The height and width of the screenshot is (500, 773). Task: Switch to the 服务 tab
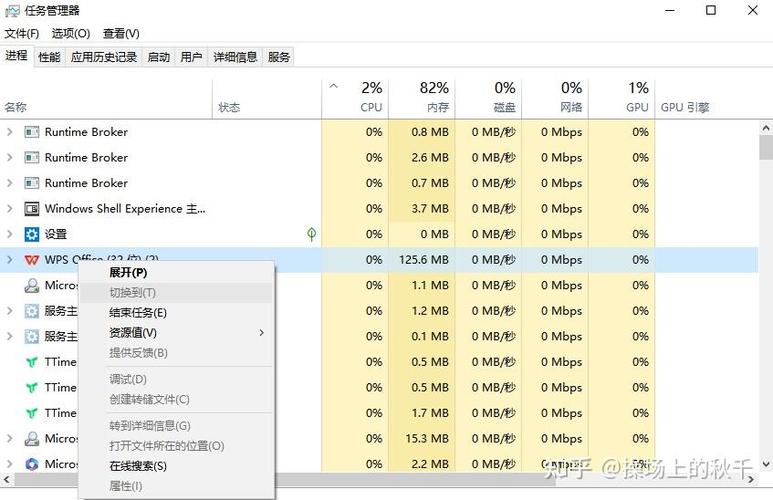(x=279, y=57)
